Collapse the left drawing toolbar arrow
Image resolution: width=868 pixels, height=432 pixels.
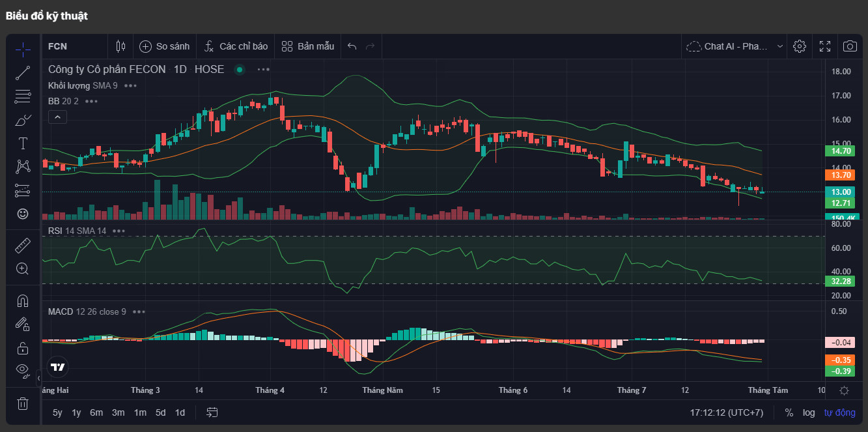point(38,378)
